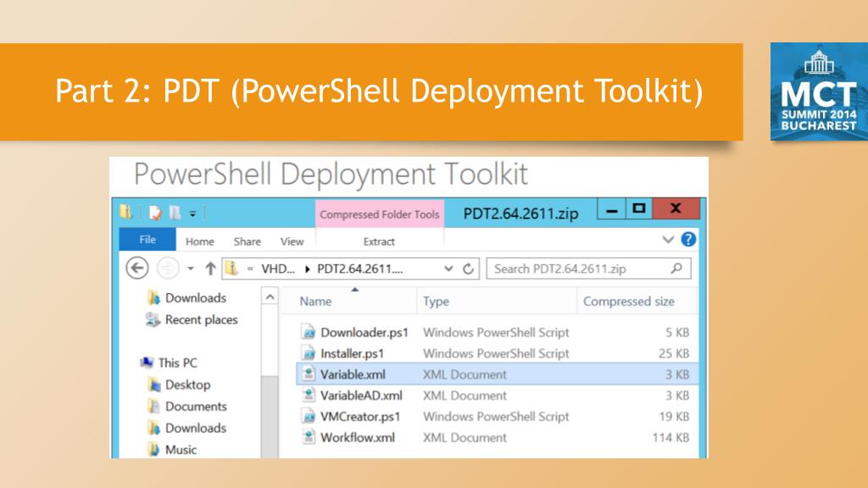Viewport: 868px width, 488px height.
Task: Click the Properties icon in quick access toolbar
Action: pyautogui.click(x=155, y=213)
